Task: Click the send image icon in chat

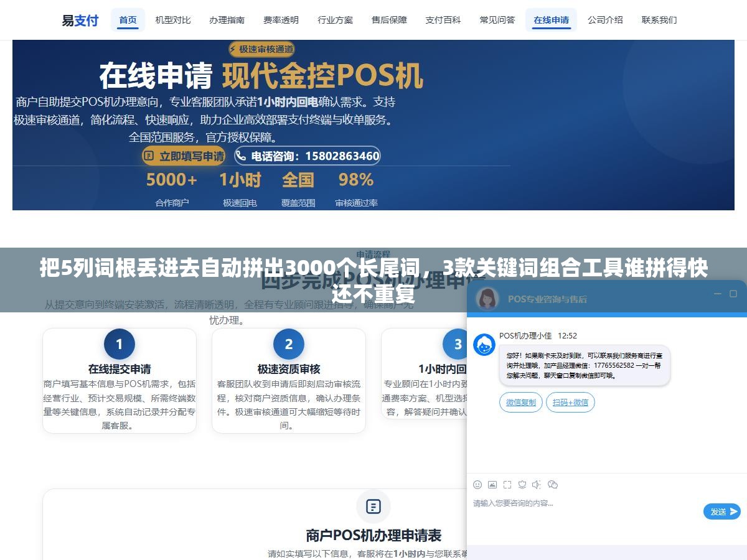Action: (x=492, y=485)
